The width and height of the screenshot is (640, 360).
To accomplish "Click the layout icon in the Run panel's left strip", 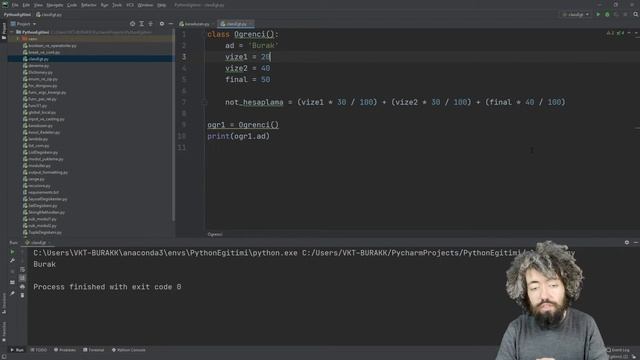I will [12, 282].
